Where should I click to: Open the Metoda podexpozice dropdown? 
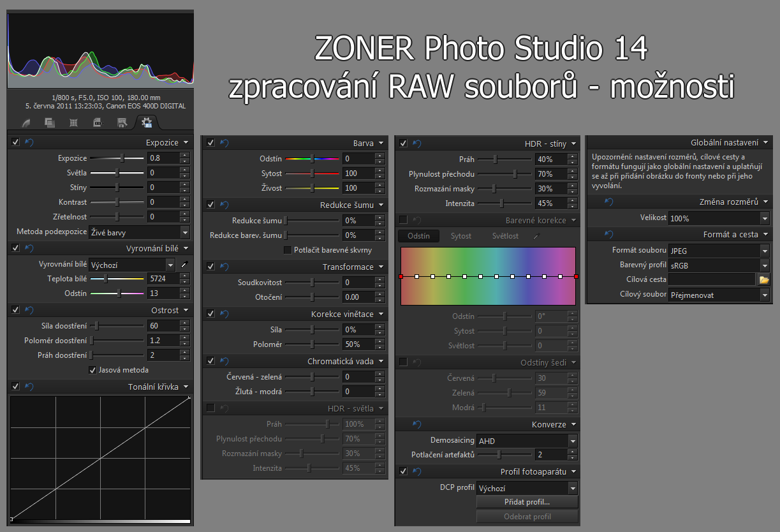click(x=139, y=232)
